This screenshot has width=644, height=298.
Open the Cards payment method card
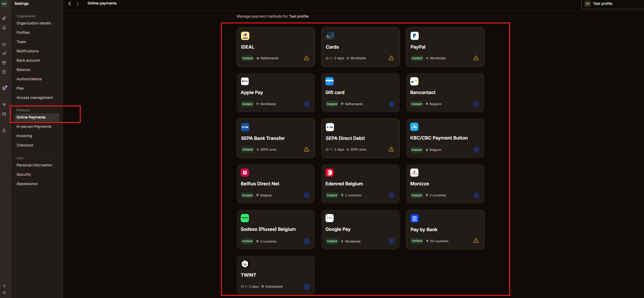tap(361, 47)
